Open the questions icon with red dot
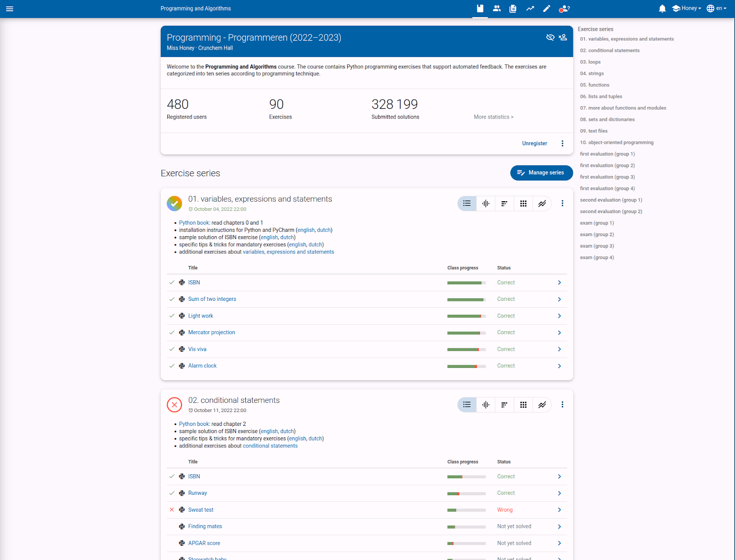The image size is (735, 560). pos(564,9)
